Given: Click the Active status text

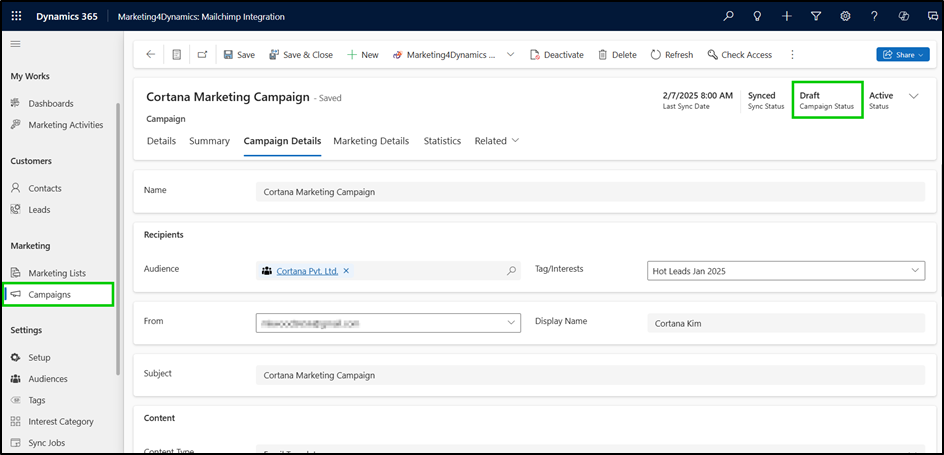Looking at the screenshot, I should (x=881, y=96).
